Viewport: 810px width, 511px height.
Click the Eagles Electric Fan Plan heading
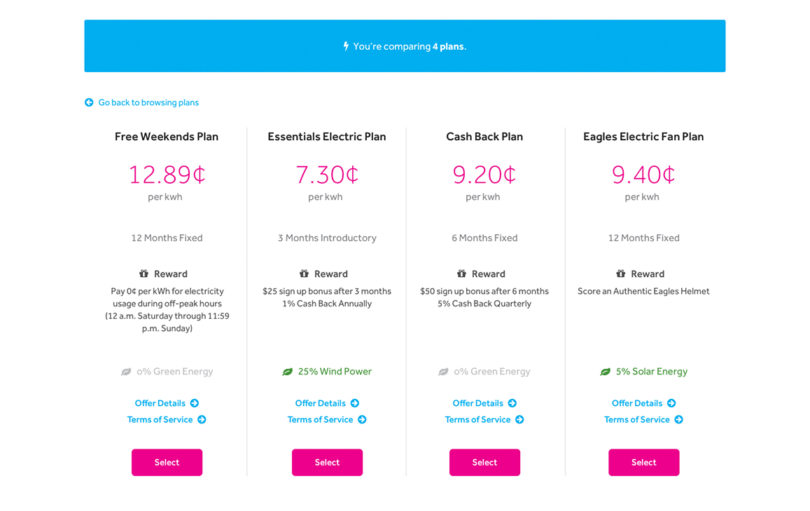coord(644,137)
